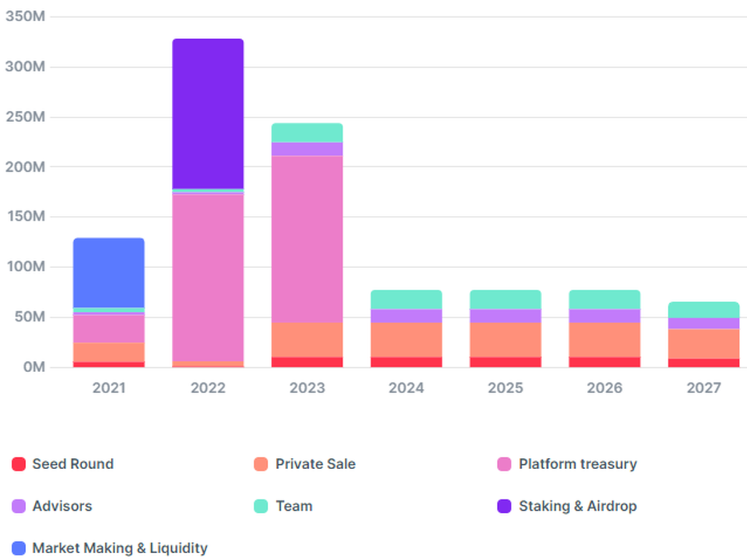747x560 pixels.
Task: Toggle the Staking & Airdrop legend label
Action: pyautogui.click(x=578, y=506)
